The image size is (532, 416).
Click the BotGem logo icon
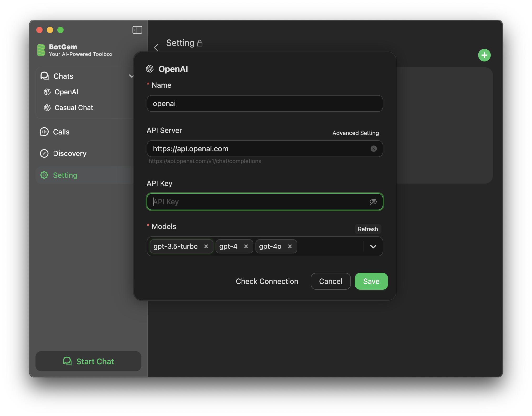tap(41, 50)
